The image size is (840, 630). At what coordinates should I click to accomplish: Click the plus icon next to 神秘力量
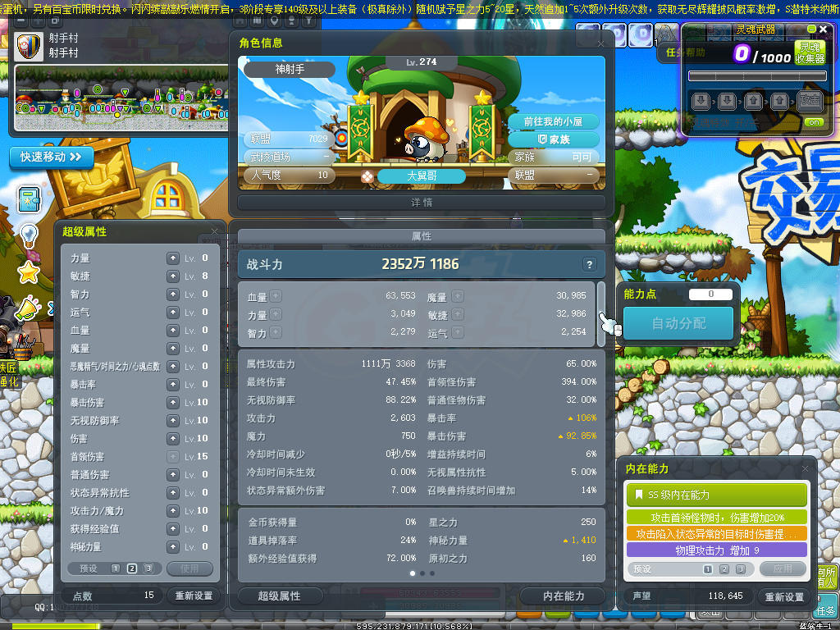[x=172, y=547]
